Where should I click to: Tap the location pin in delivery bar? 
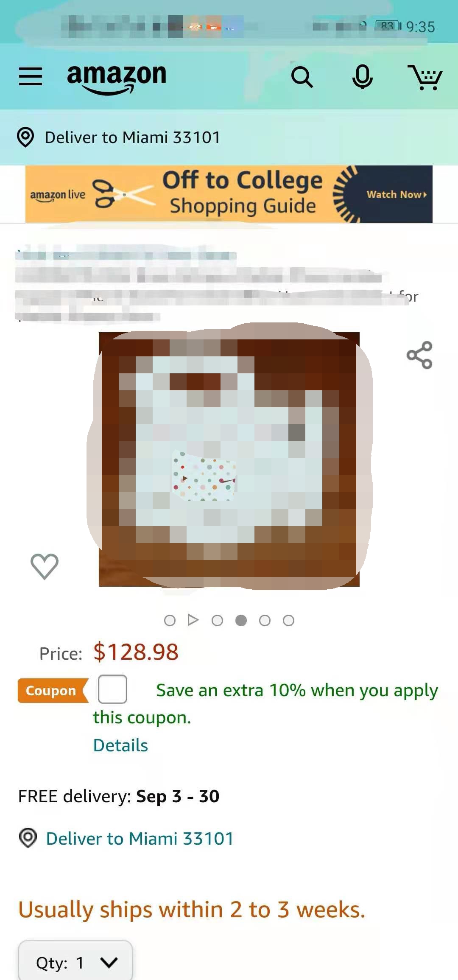pos(25,137)
